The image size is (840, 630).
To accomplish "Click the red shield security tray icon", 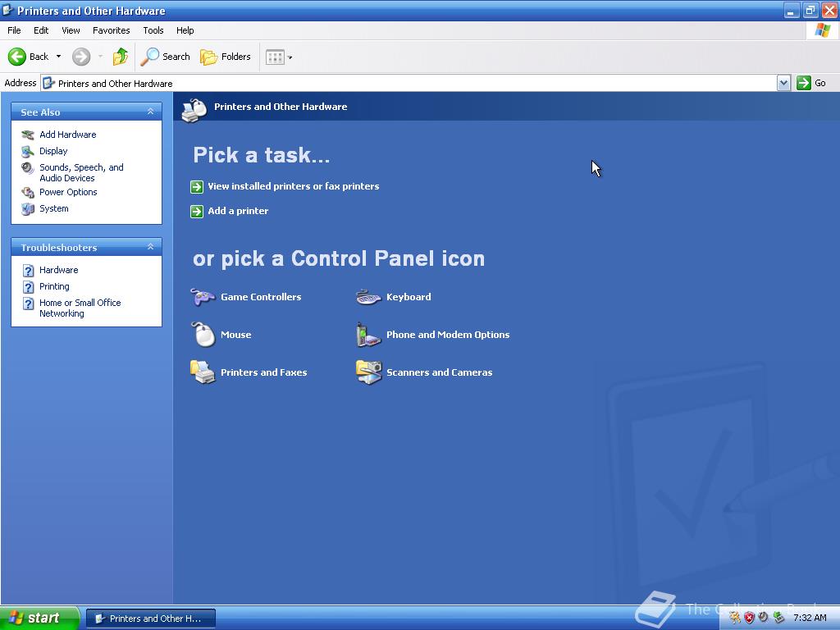I will point(749,618).
